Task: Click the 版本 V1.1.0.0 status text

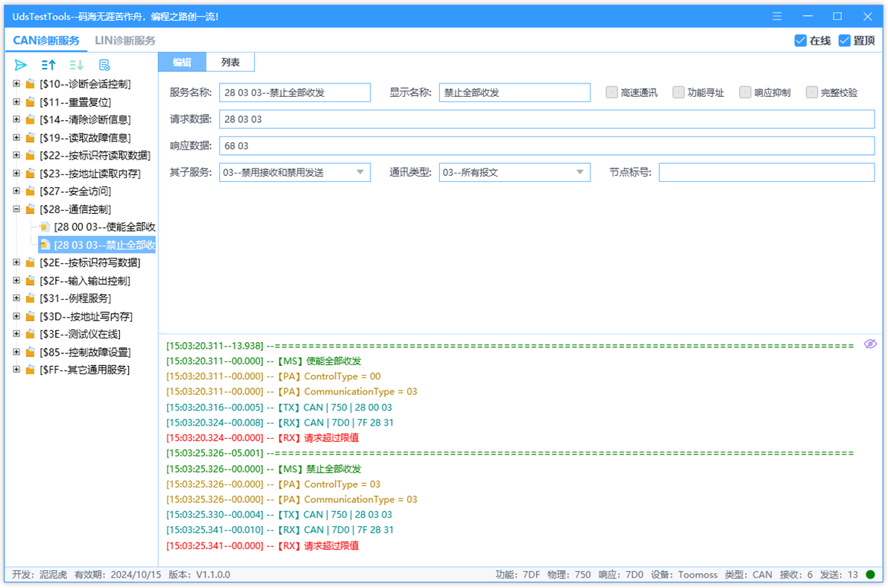Action: (199, 575)
